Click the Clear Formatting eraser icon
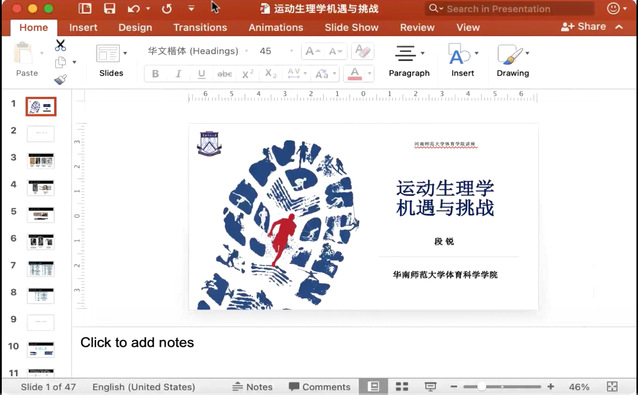 point(363,51)
